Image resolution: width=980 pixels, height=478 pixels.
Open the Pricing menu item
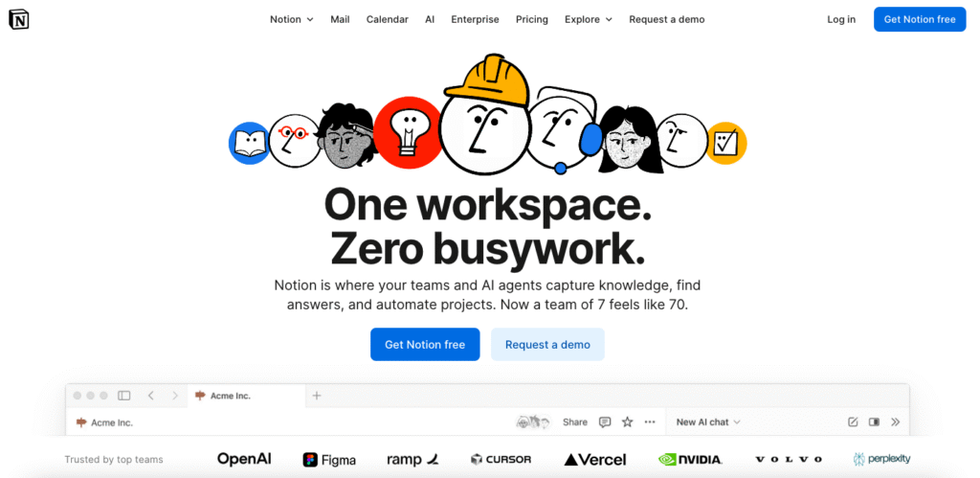pos(532,19)
